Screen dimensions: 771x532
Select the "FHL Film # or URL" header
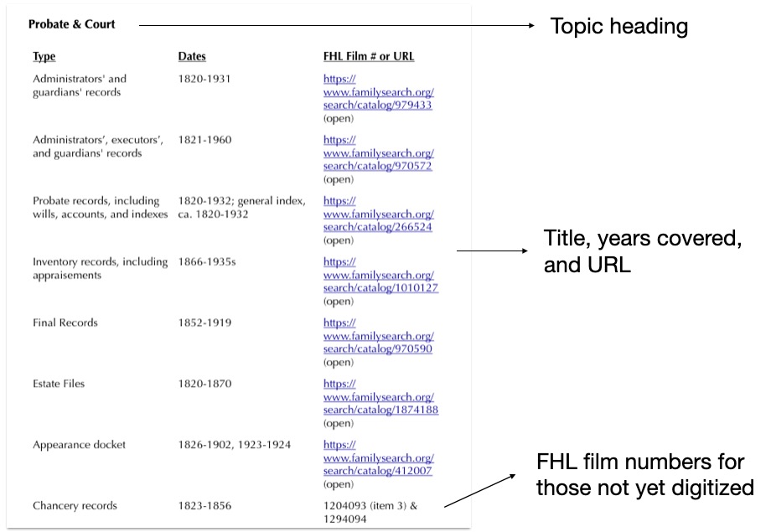[369, 57]
